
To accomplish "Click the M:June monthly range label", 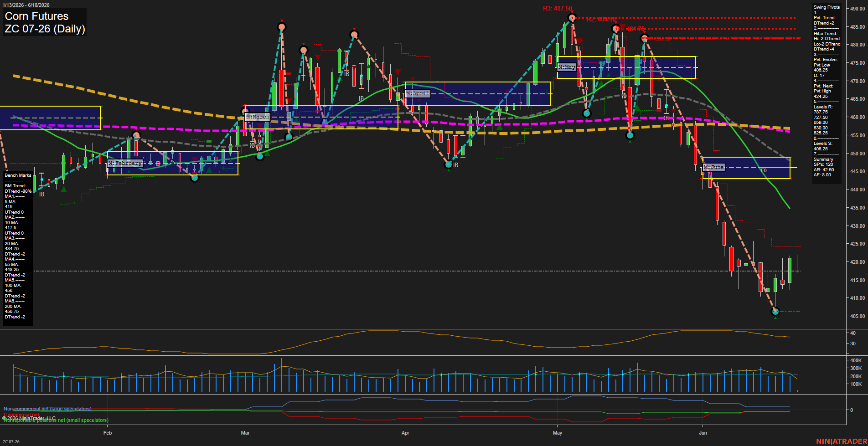I will pos(714,168).
